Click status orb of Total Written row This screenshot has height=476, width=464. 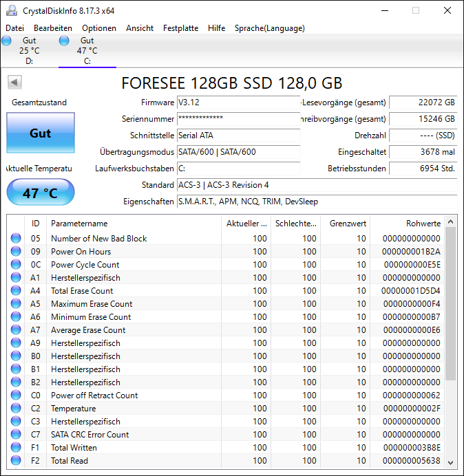coord(16,447)
